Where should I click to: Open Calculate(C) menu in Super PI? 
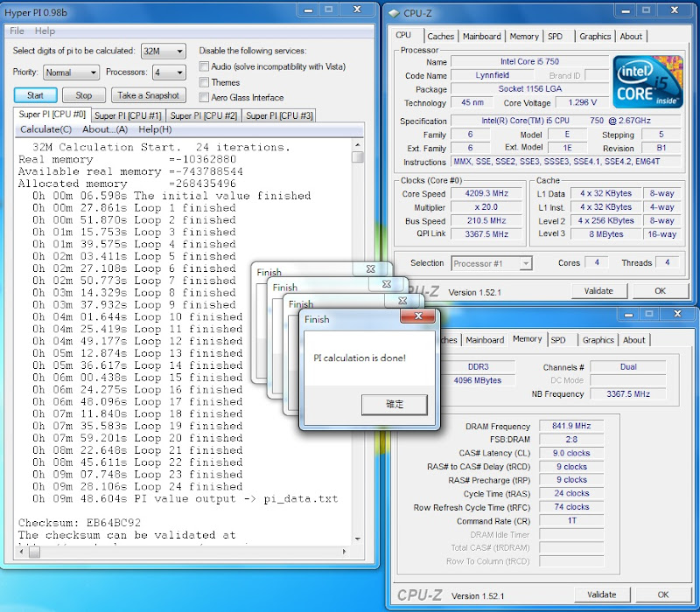click(x=46, y=129)
